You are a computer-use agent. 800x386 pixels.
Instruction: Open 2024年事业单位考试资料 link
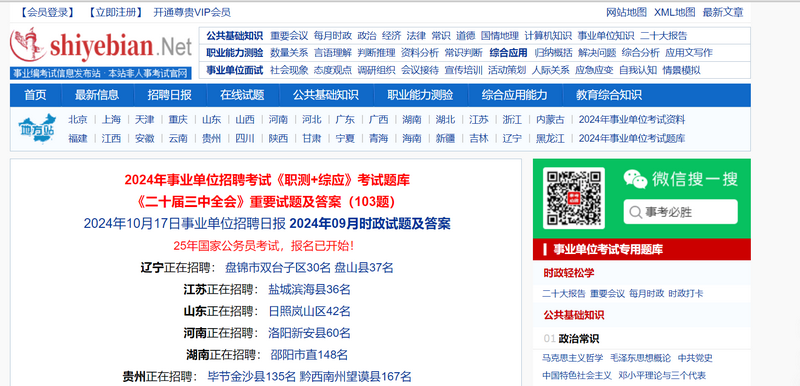click(632, 120)
